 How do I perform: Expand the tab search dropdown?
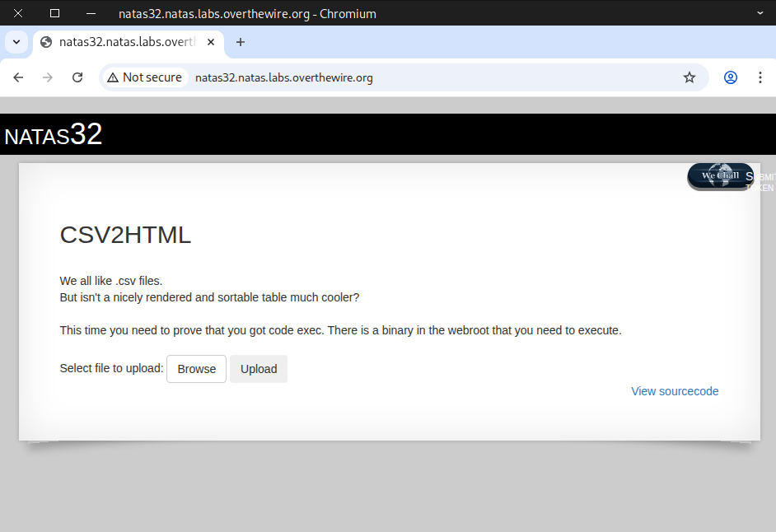(x=16, y=42)
